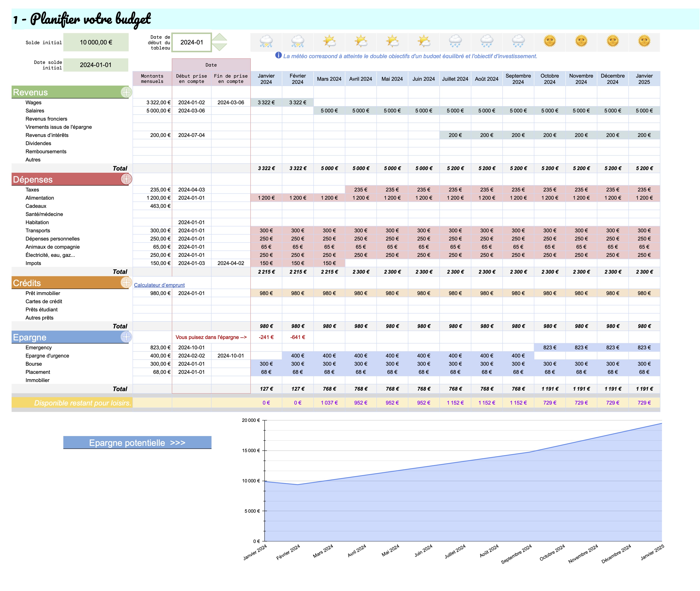Add a credit line in the Crédits section
The width and height of the screenshot is (700, 591).
click(x=127, y=283)
